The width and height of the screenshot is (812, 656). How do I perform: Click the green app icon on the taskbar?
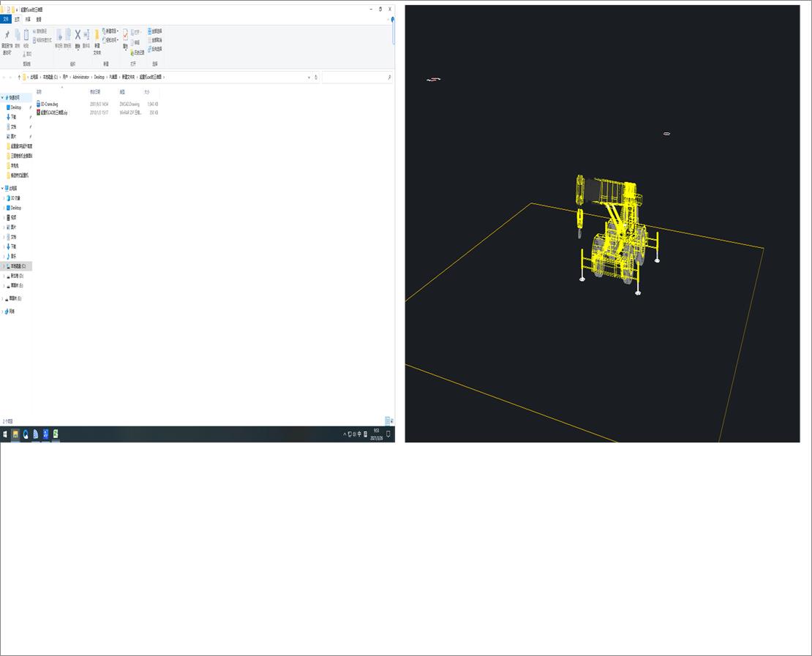56,434
